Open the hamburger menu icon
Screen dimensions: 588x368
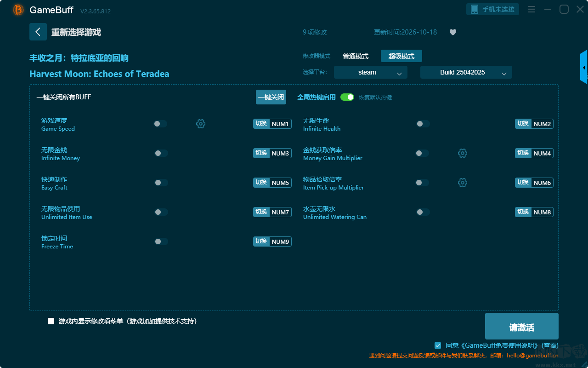[x=531, y=9]
